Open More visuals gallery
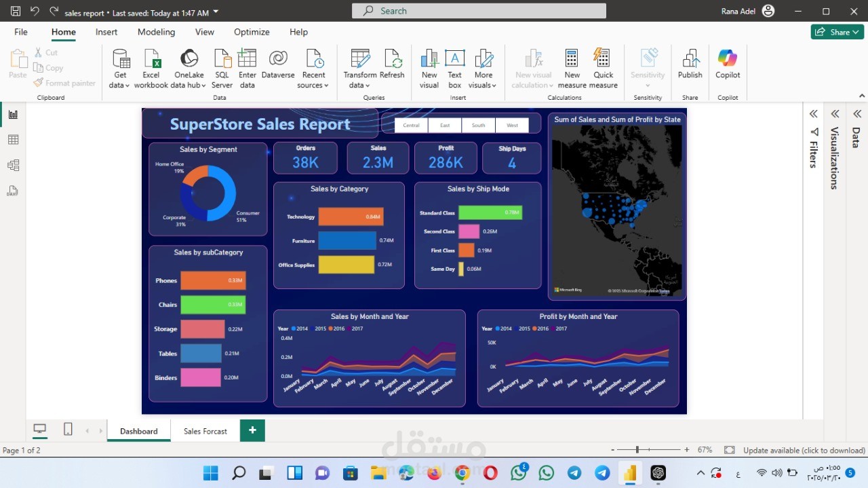The width and height of the screenshot is (868, 488). coord(484,69)
